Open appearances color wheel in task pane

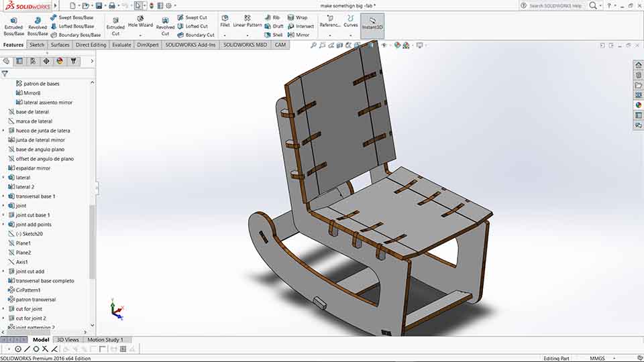[638, 105]
